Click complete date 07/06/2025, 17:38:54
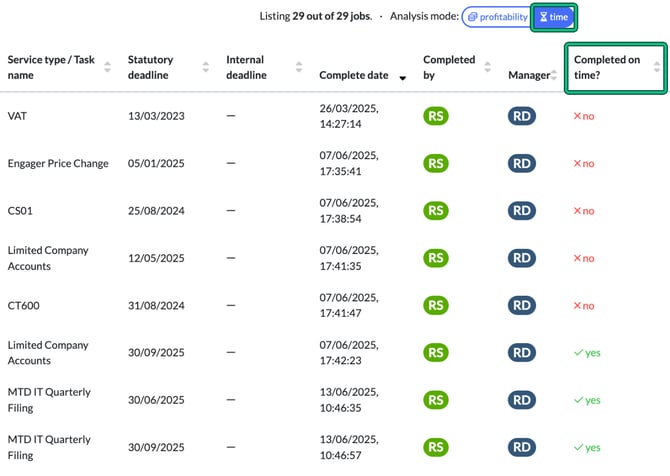This screenshot has width=670, height=476. click(x=349, y=211)
